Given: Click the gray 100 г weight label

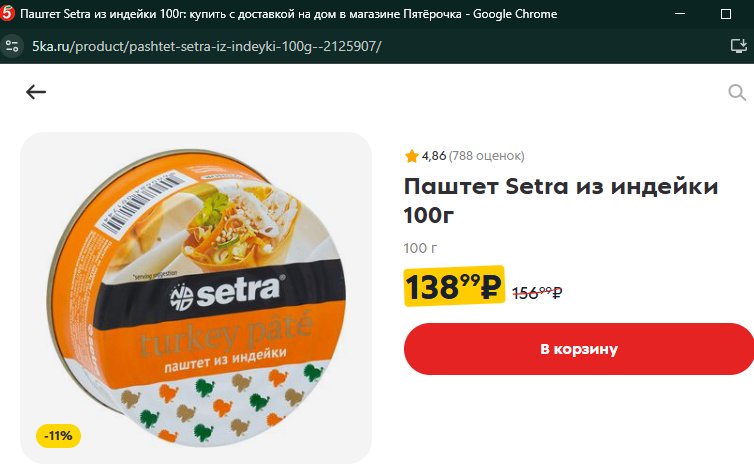Looking at the screenshot, I should pyautogui.click(x=420, y=248).
